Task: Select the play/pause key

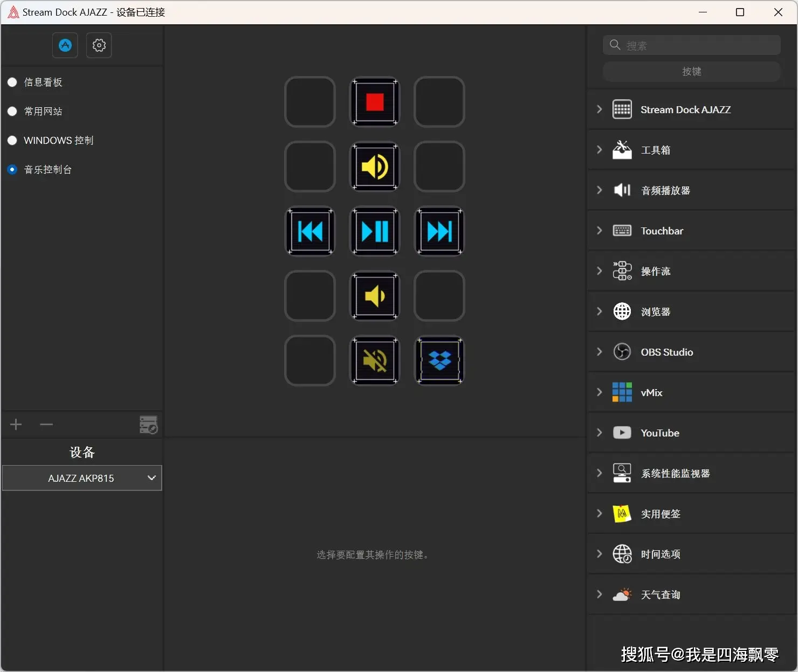Action: [x=375, y=231]
